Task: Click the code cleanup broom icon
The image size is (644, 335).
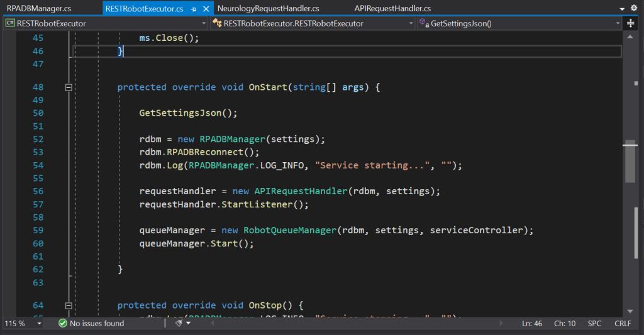Action: point(179,323)
